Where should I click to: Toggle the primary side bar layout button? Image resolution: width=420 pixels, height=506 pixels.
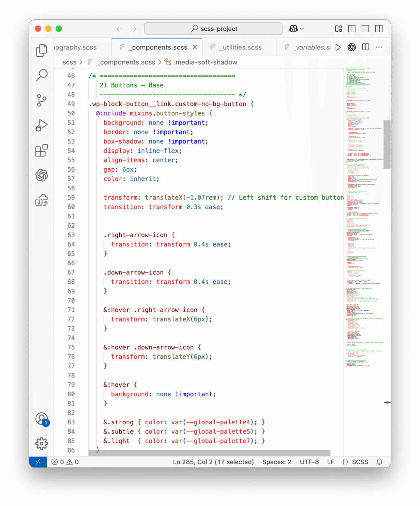pos(352,29)
